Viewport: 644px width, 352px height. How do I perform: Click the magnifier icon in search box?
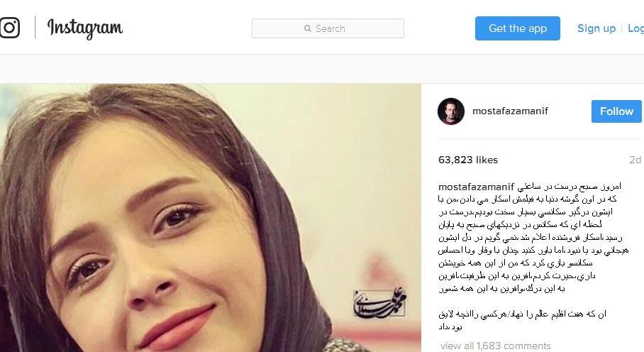pos(307,28)
